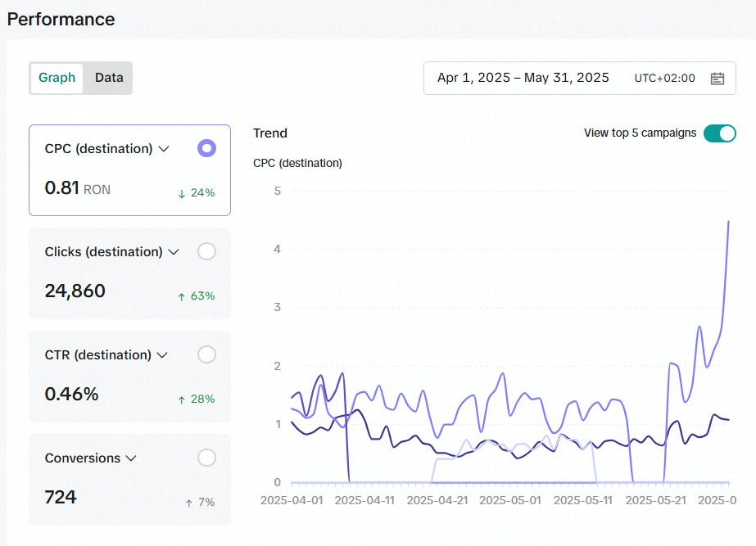Click the CTR up-arrow 28% change indicator
Screen dimensions: 756x546
pos(197,399)
